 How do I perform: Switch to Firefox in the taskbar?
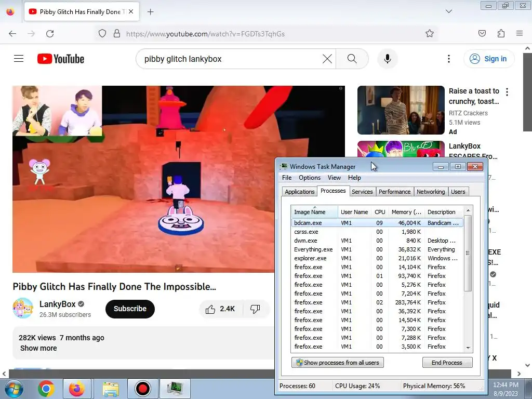click(77, 389)
